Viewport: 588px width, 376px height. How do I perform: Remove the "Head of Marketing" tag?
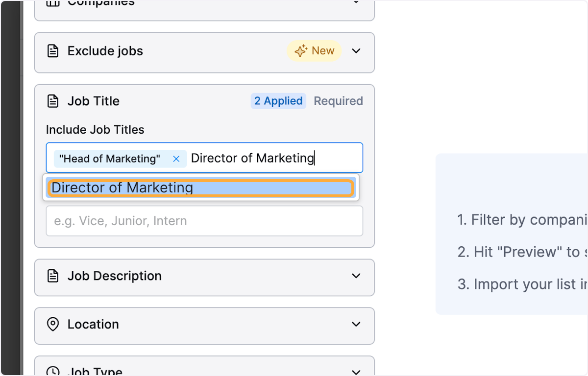[x=176, y=159]
